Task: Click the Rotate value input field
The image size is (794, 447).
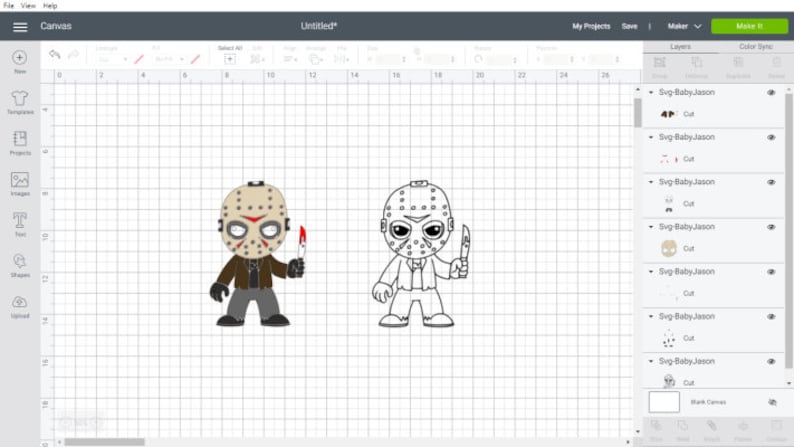Action: coord(499,60)
